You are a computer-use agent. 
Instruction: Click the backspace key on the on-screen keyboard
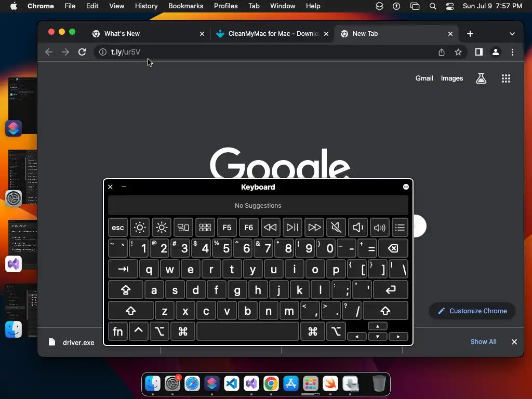393,248
